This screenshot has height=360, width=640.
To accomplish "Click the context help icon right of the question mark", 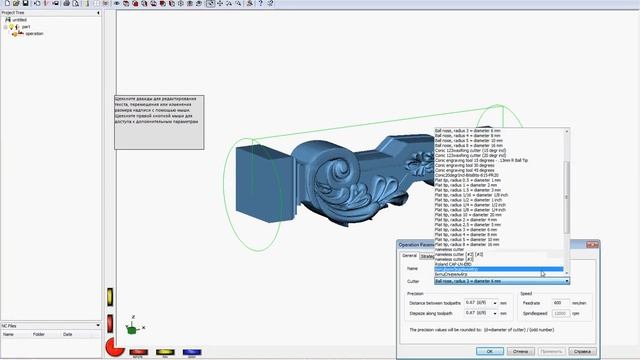I will tap(270, 3).
